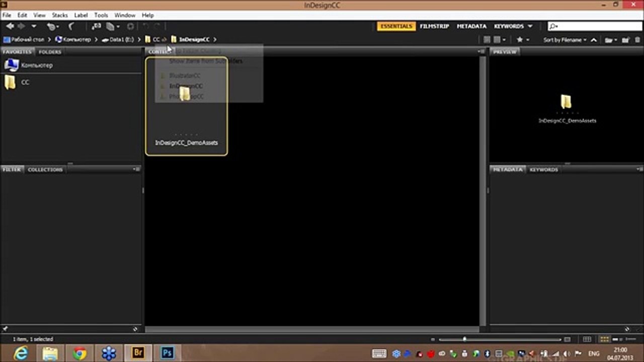The width and height of the screenshot is (644, 362).
Task: Open Photoshop from the taskbar
Action: 167,353
